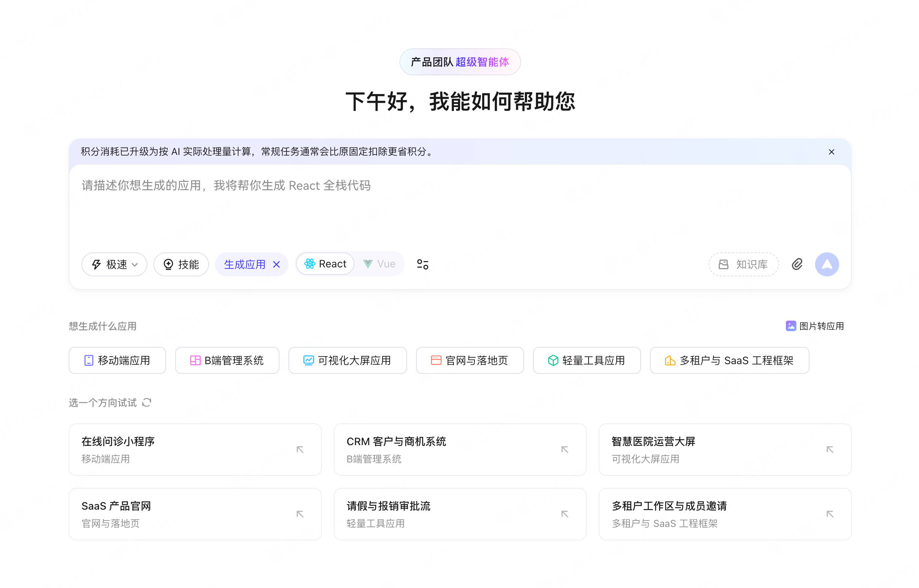Viewport: 919px width, 588px height.
Task: Remove the 生成应用 tag
Action: 276,264
